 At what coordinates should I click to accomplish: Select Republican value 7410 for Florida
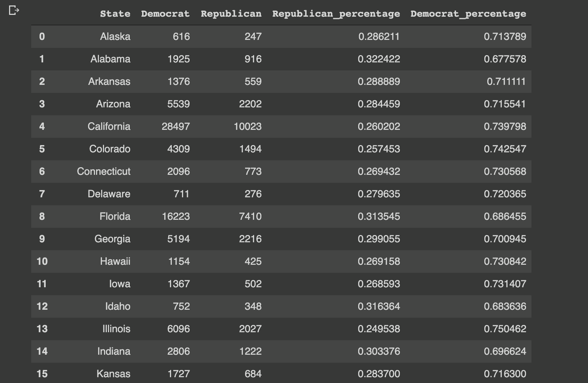coord(250,216)
